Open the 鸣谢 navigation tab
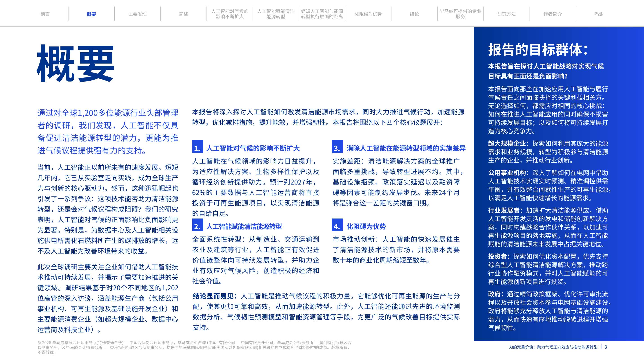Viewport: 644px width, 362px height. (x=599, y=14)
